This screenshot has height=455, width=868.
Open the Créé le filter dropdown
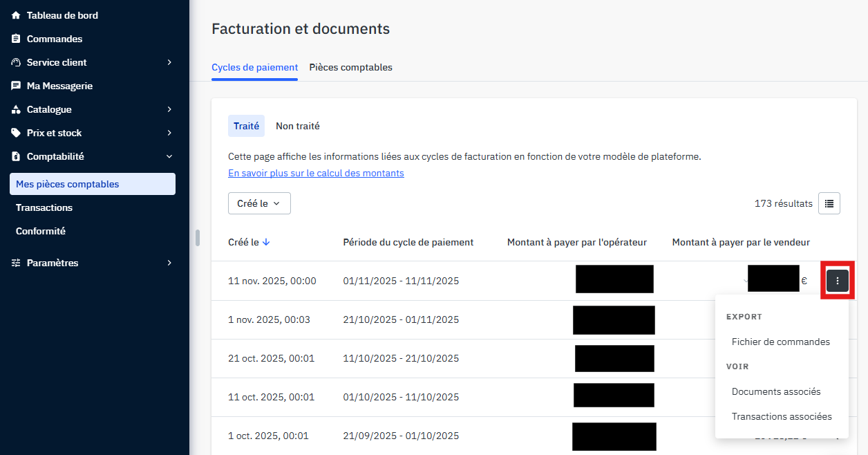(259, 203)
